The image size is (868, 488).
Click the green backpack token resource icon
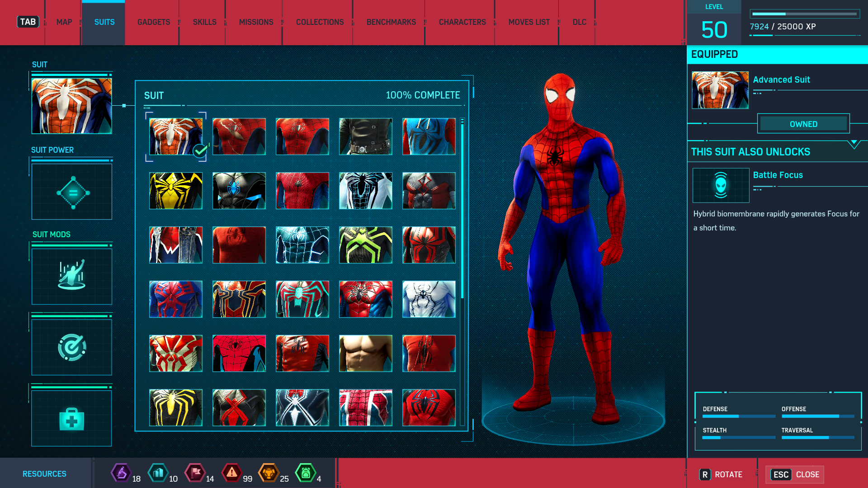306,473
